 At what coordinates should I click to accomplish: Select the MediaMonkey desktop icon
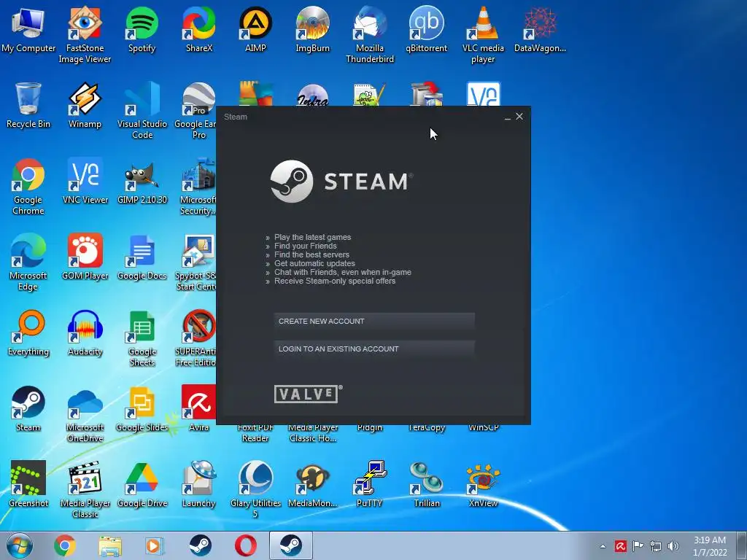click(312, 484)
